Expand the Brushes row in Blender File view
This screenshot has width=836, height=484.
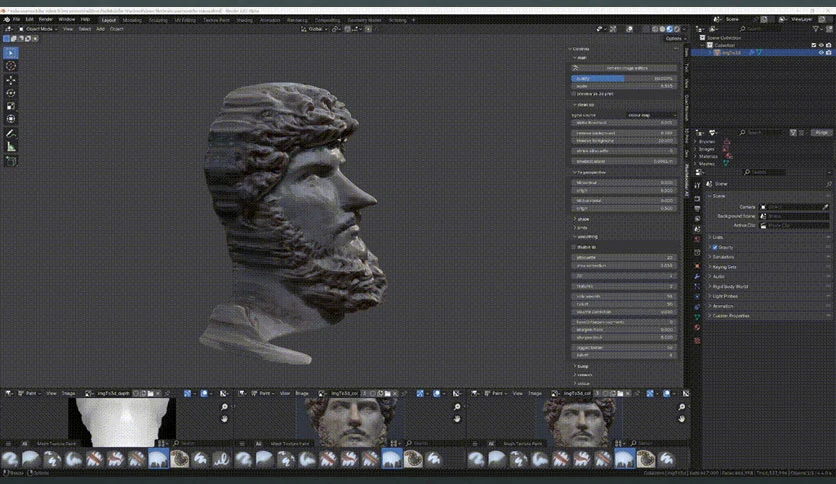point(695,142)
